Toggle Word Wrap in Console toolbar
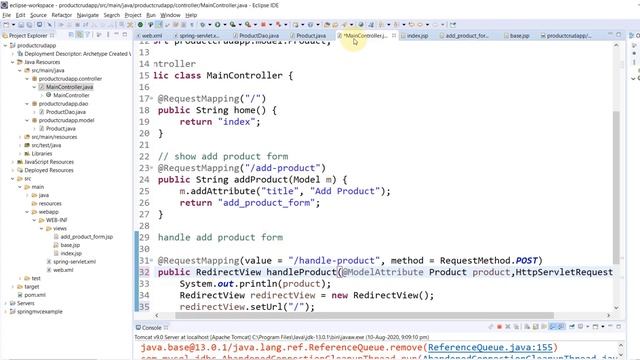This screenshot has height=360, width=640. (x=544, y=327)
